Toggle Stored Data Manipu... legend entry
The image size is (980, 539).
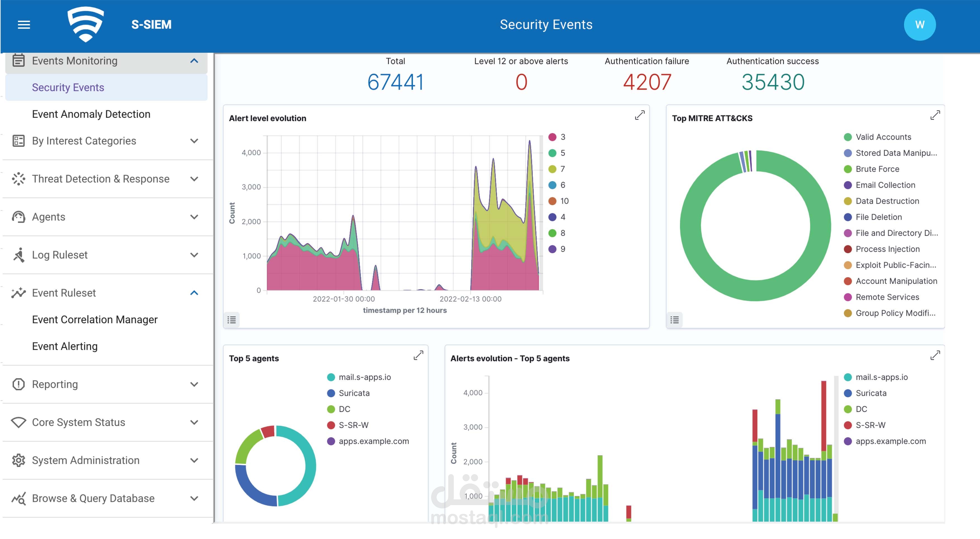click(x=890, y=153)
